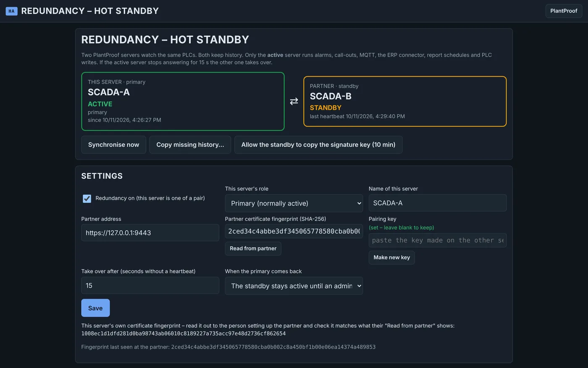The width and height of the screenshot is (588, 368).
Task: Select the SCADA-A active server card
Action: 183,101
